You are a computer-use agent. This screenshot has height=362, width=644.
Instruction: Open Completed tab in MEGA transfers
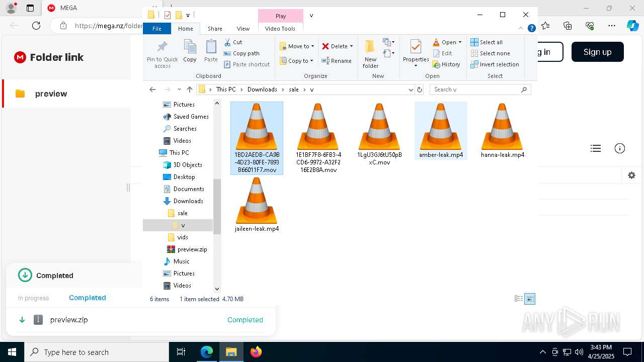[88, 298]
